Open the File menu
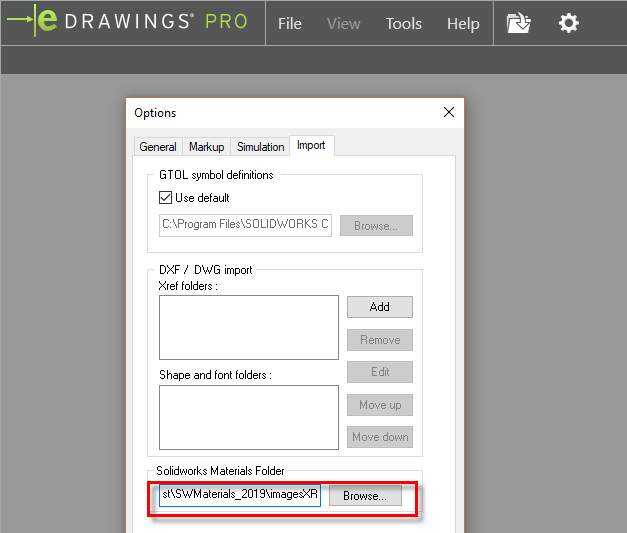627x533 pixels. (290, 24)
